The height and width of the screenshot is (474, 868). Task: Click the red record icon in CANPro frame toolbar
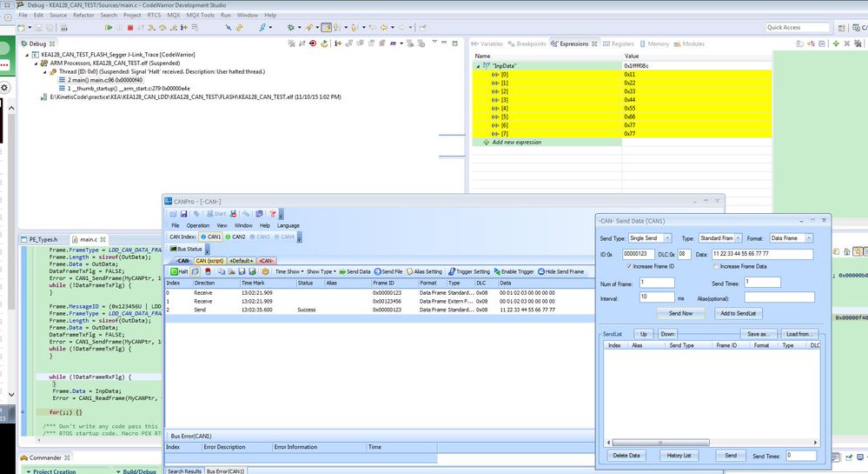tap(209, 271)
